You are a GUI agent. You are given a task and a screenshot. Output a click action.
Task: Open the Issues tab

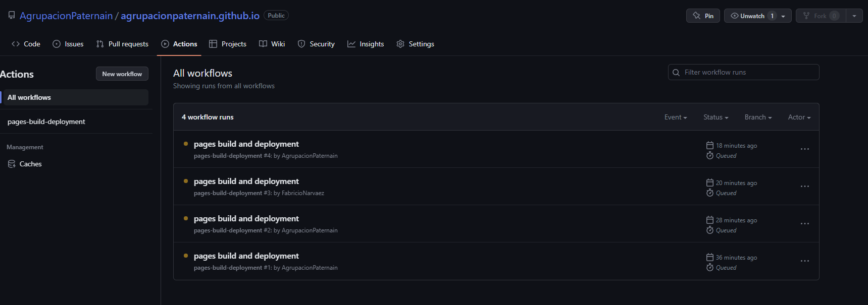coord(68,44)
